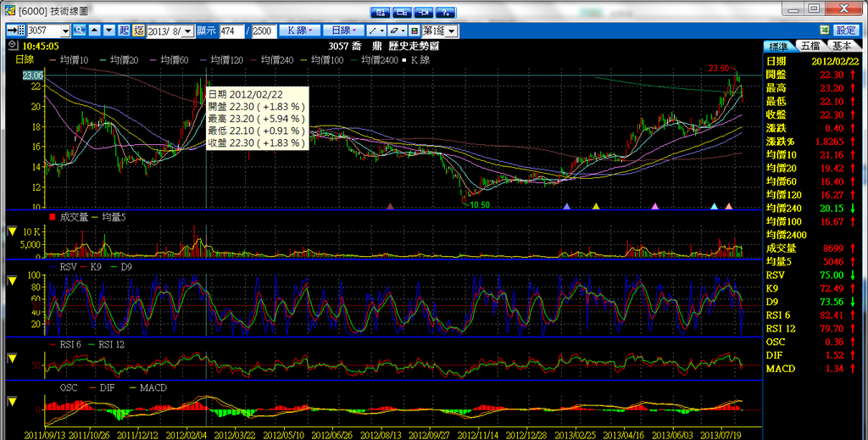Image resolution: width=868 pixels, height=440 pixels.
Task: Click the display count field showing 474
Action: [231, 31]
